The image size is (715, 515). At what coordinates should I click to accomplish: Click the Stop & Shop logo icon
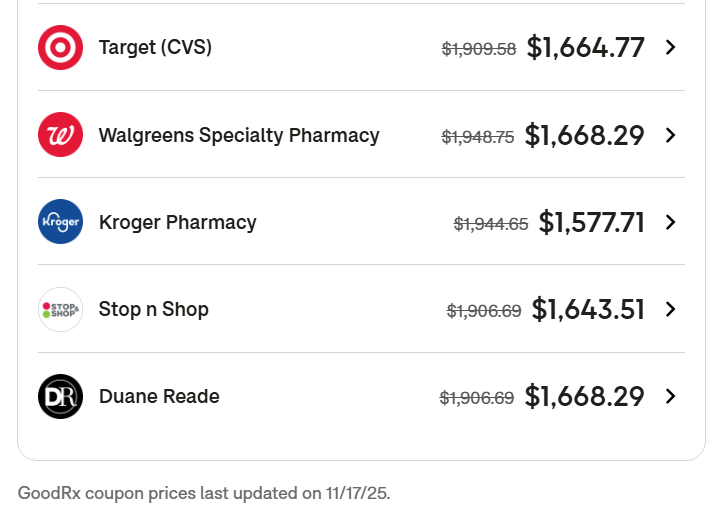60,309
